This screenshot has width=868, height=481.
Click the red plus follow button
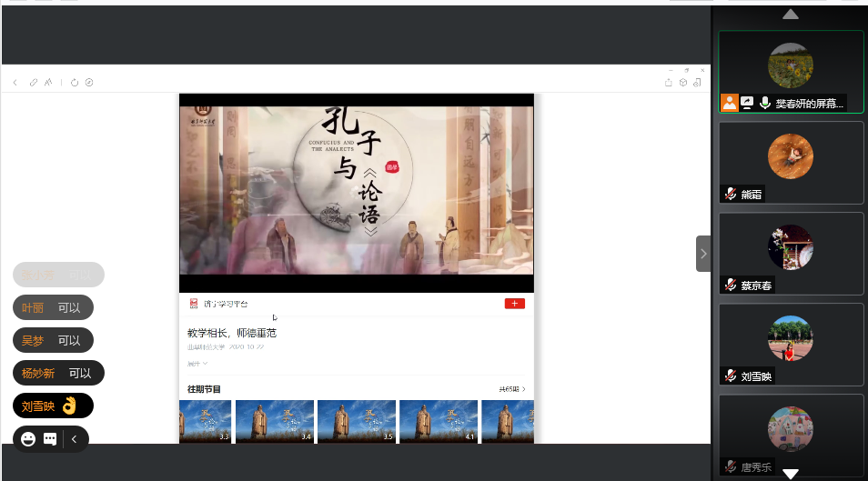[x=514, y=304]
